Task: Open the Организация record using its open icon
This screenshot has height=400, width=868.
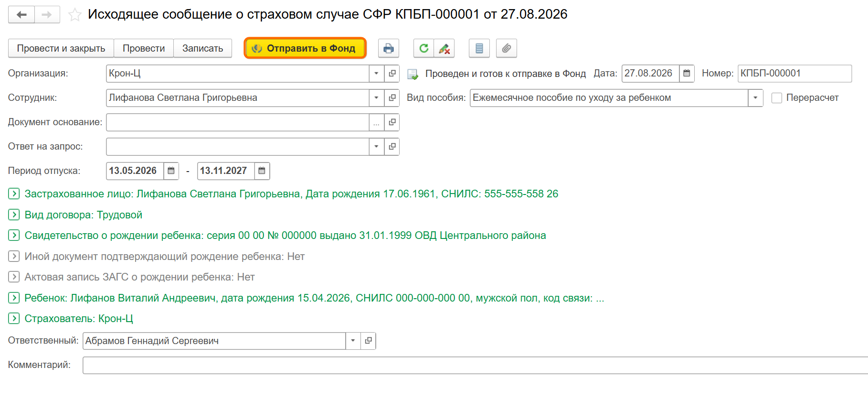Action: pyautogui.click(x=392, y=74)
